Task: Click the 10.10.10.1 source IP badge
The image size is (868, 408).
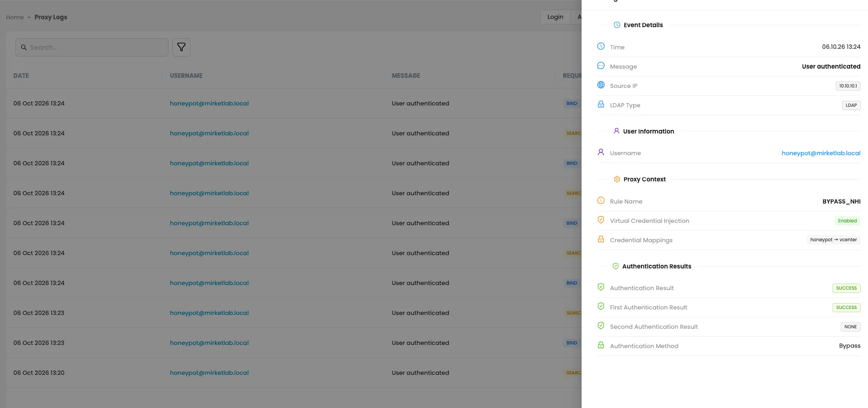Action: 848,86
